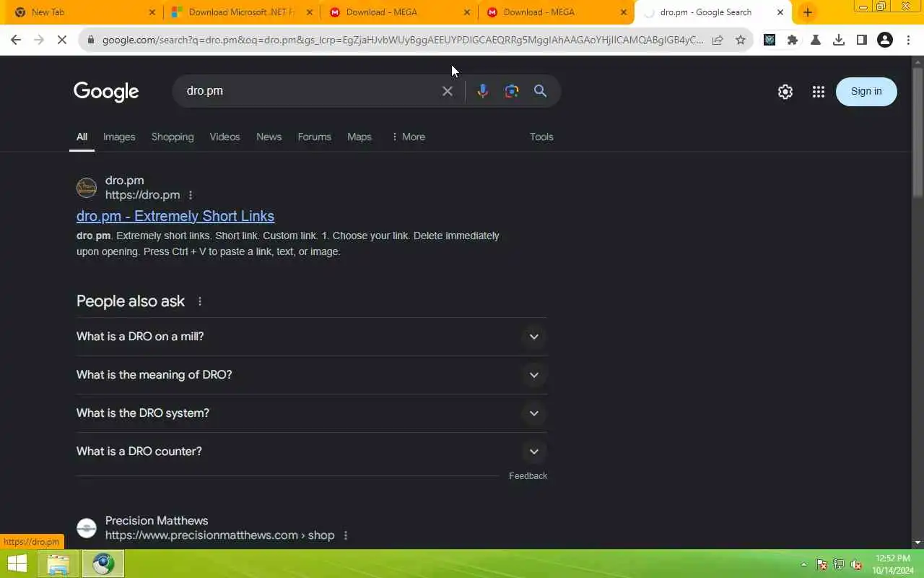Close the dro.pm - Google Search tab
Viewport: 924px width, 578px height.
780,12
